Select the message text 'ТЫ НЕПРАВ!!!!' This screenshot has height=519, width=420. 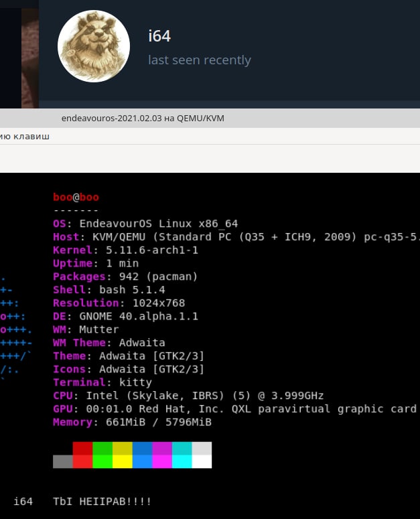coord(102,502)
